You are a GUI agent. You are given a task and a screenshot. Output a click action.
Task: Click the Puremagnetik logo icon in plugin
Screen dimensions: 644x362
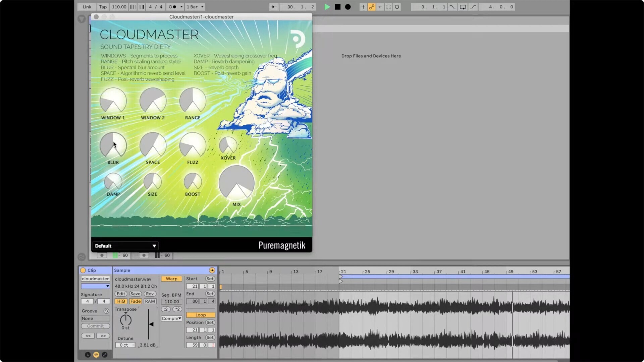pyautogui.click(x=297, y=39)
